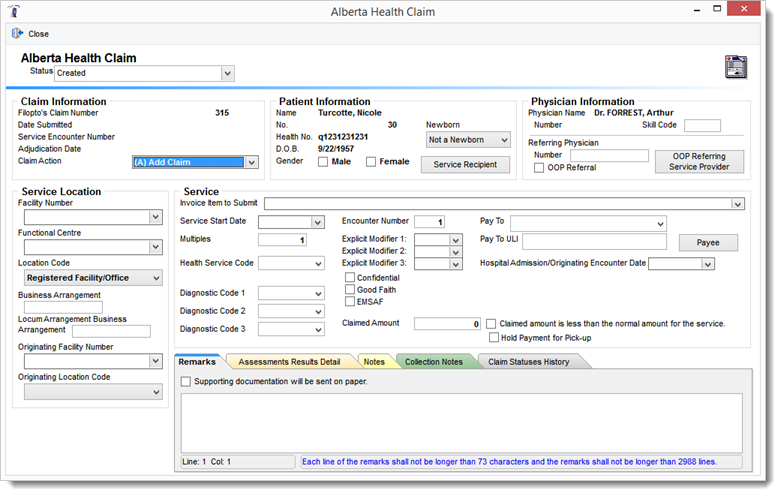Open the Claim Action dropdown

pyautogui.click(x=252, y=162)
